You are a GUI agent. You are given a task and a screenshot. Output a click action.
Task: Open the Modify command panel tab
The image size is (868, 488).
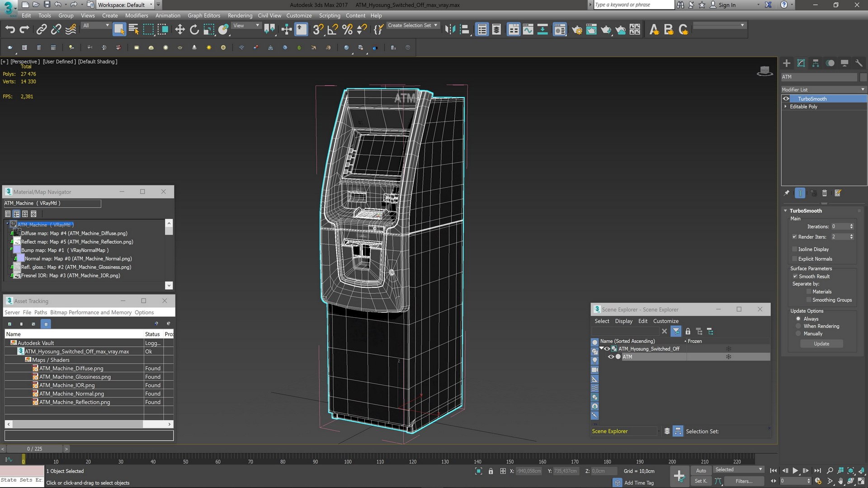click(801, 63)
